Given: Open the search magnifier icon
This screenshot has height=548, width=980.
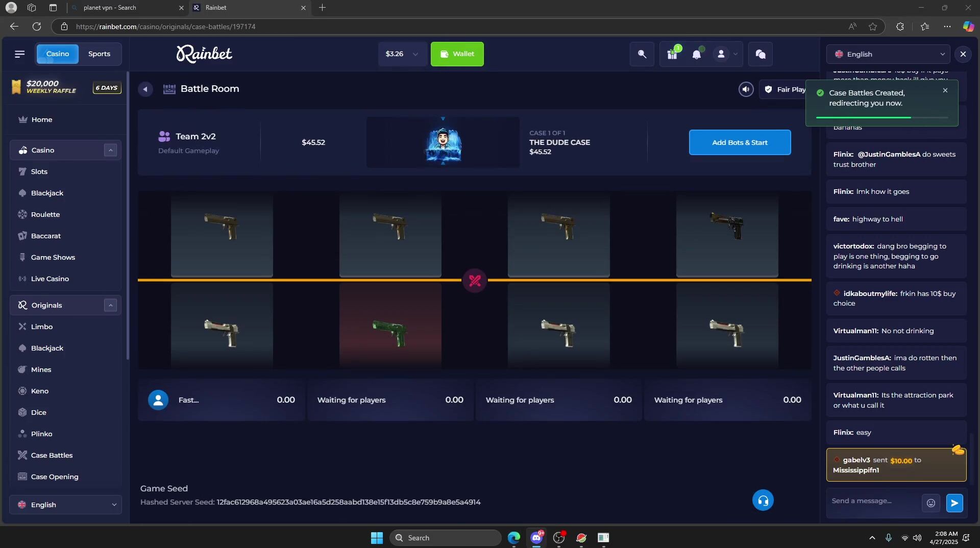Looking at the screenshot, I should point(642,54).
